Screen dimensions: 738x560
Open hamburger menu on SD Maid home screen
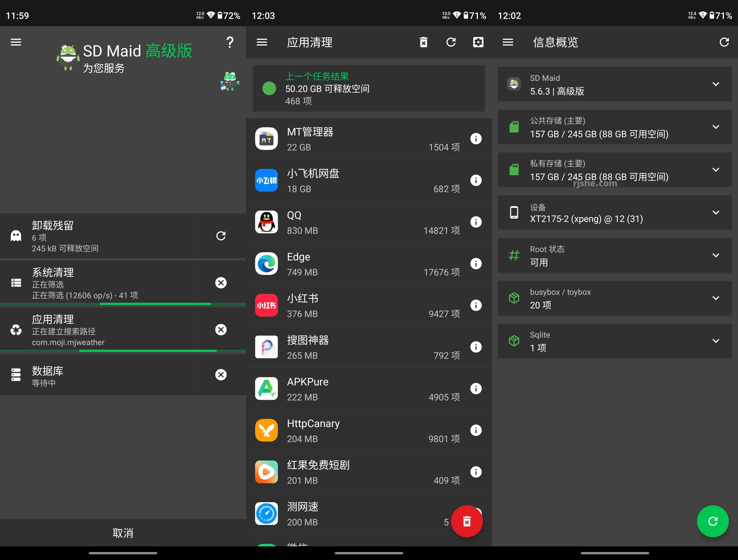tap(16, 42)
